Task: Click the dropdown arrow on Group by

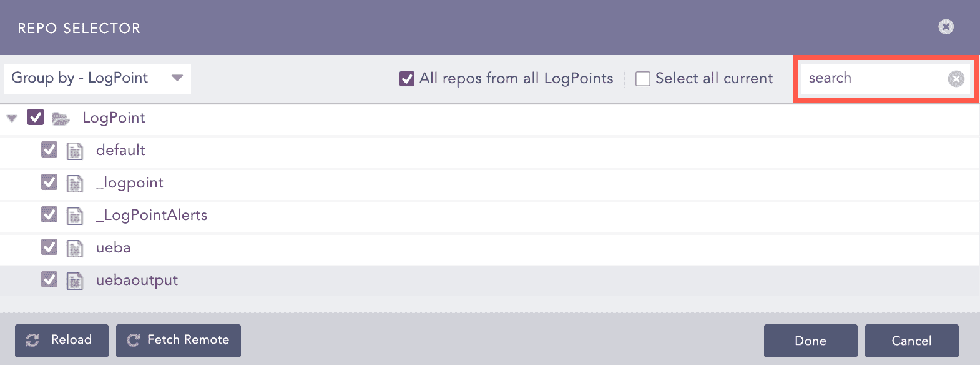Action: (x=178, y=78)
